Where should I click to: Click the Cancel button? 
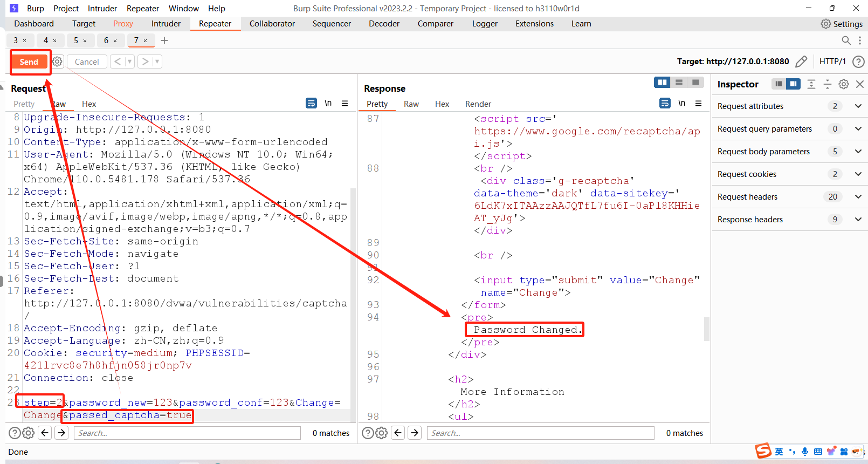pyautogui.click(x=87, y=62)
